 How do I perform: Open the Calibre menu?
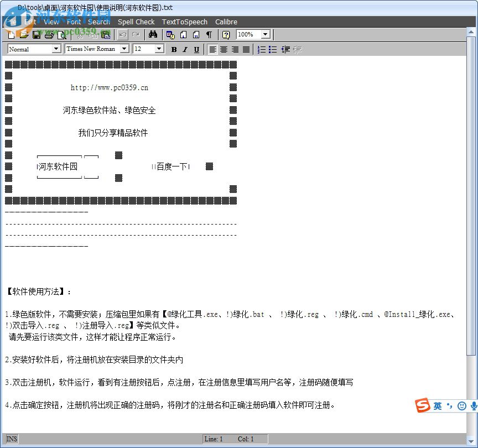pos(226,22)
